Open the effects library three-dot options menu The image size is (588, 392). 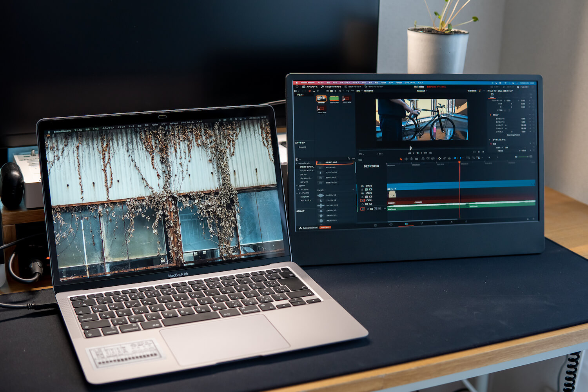coord(354,158)
